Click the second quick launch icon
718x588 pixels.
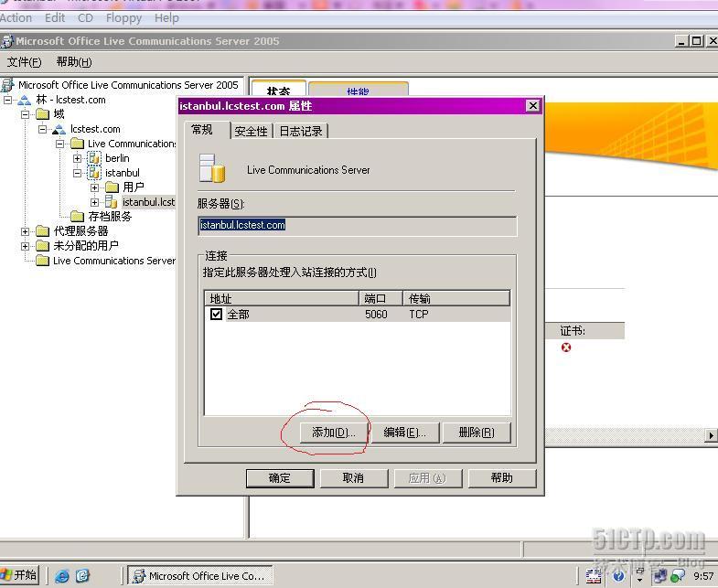(x=83, y=575)
